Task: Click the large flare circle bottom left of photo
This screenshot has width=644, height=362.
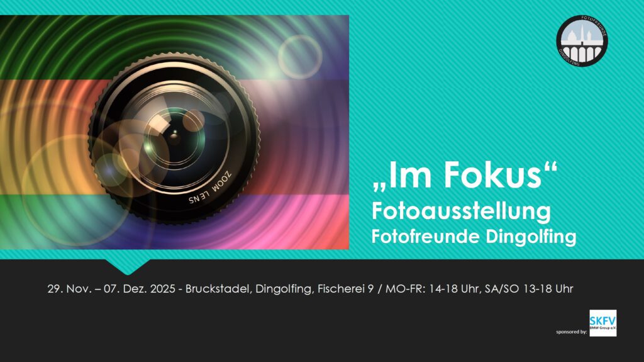Action: tap(77, 191)
